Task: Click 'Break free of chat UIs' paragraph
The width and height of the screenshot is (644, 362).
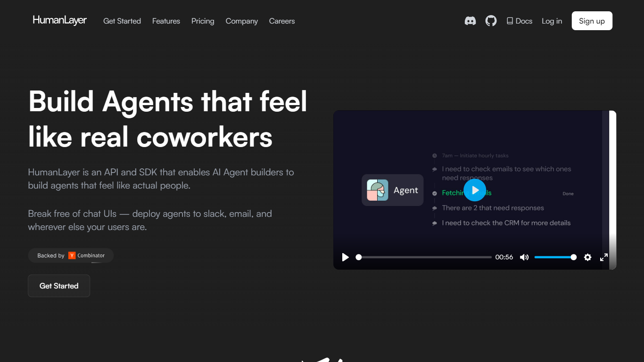Action: click(150, 220)
